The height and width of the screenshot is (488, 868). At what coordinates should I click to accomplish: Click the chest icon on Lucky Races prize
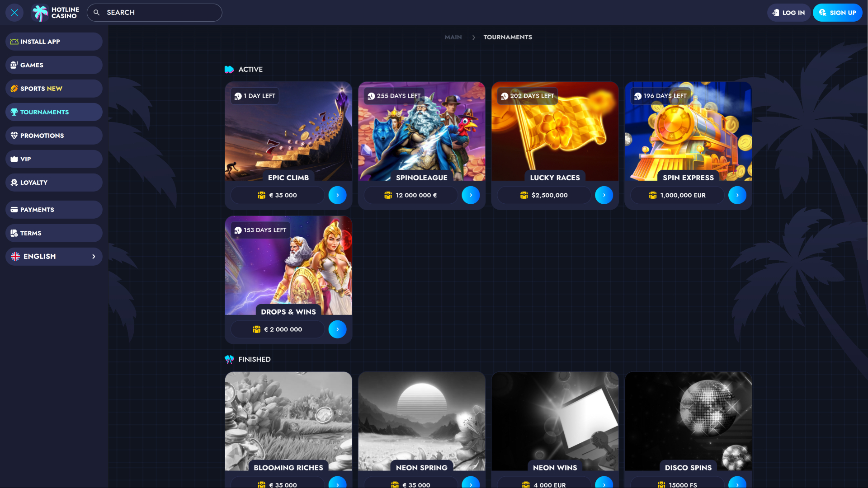524,195
